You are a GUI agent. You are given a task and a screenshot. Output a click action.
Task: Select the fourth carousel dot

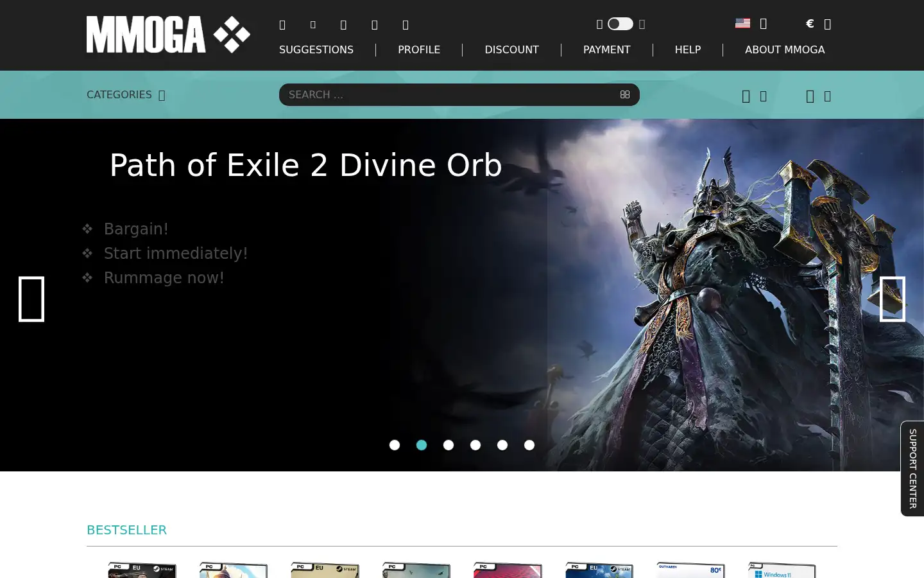[475, 445]
